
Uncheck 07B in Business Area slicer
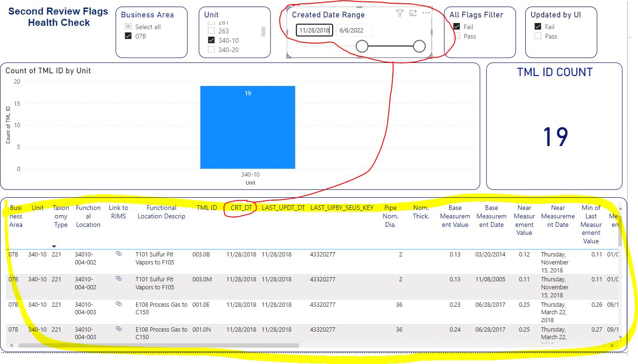point(128,36)
